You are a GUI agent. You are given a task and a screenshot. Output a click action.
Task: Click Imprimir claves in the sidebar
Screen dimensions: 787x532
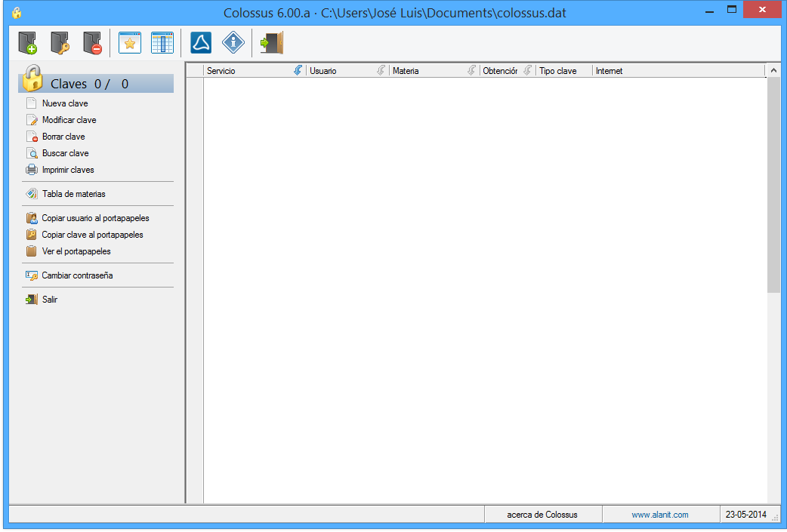pyautogui.click(x=68, y=170)
